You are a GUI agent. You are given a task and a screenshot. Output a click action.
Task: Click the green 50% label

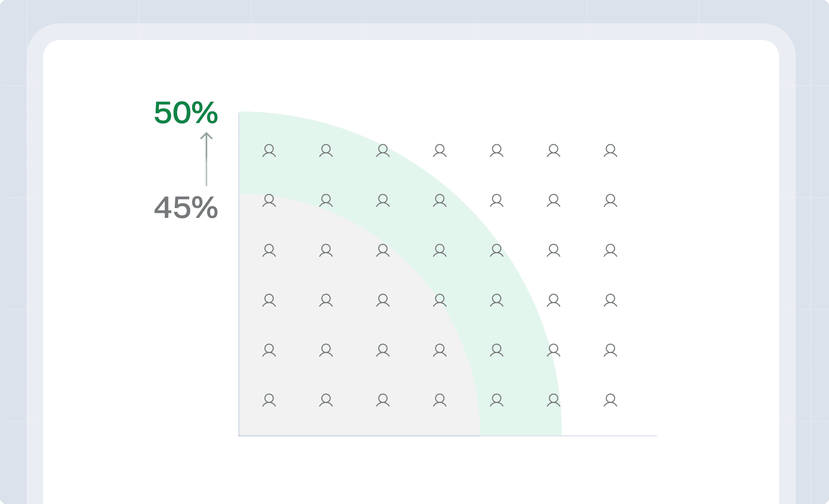[x=186, y=113]
